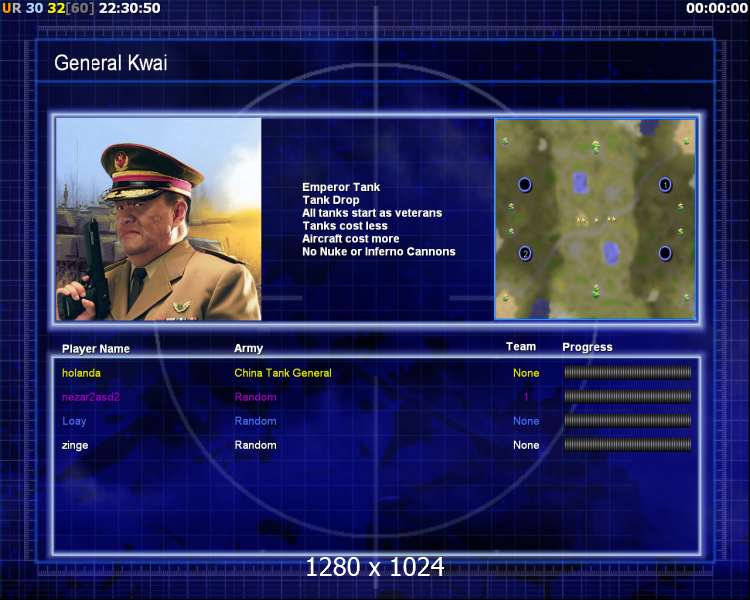Screen dimensions: 750x600
Task: Click Random army for nezar2asd2
Action: (255, 397)
